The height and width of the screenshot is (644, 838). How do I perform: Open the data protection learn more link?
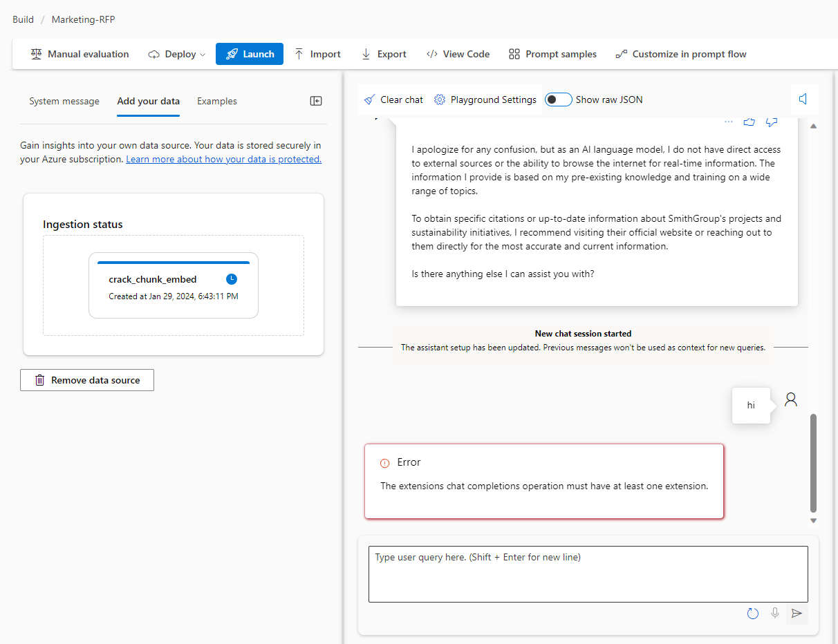pos(223,158)
